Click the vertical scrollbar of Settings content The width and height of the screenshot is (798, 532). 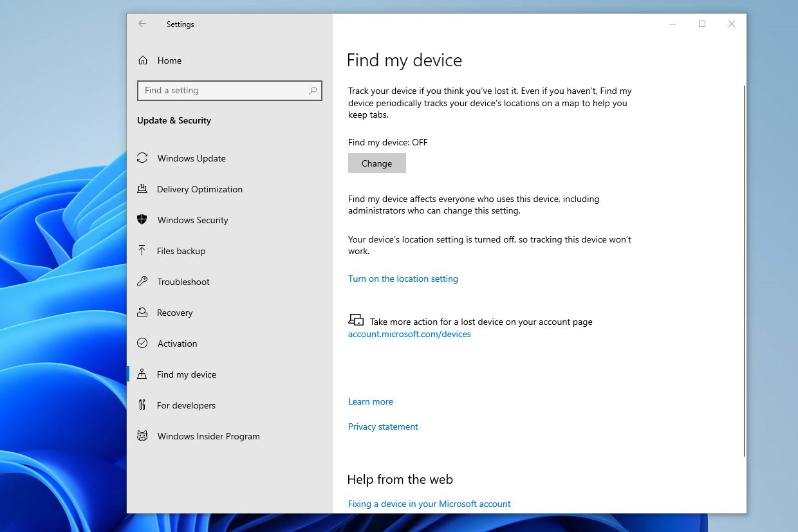click(744, 270)
